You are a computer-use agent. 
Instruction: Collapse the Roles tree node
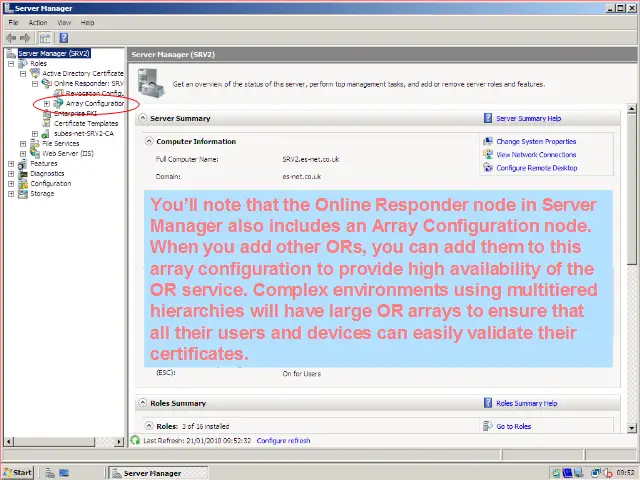[x=11, y=64]
